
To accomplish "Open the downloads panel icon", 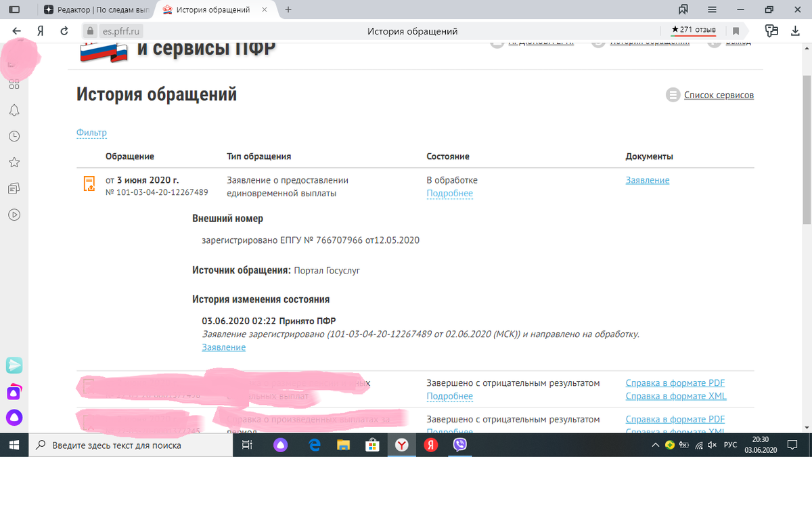I will pyautogui.click(x=796, y=30).
